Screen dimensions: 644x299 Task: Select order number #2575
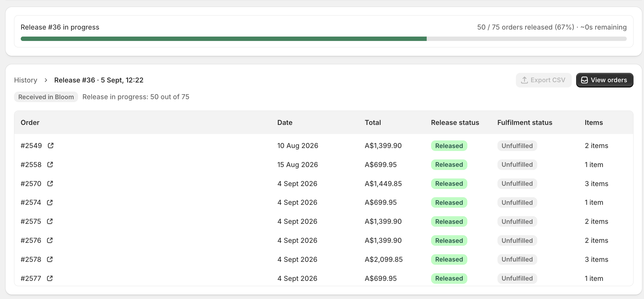[31, 221]
